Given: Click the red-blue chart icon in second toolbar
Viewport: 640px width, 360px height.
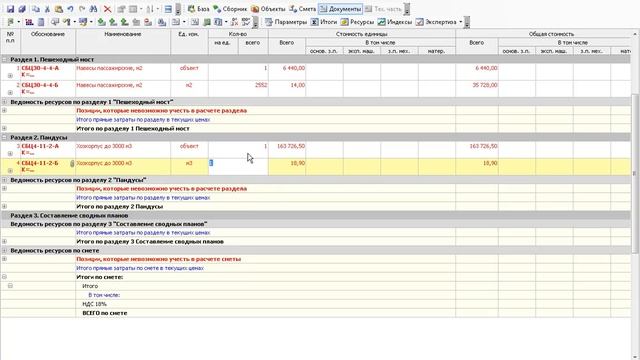Looking at the screenshot, I should 29,22.
